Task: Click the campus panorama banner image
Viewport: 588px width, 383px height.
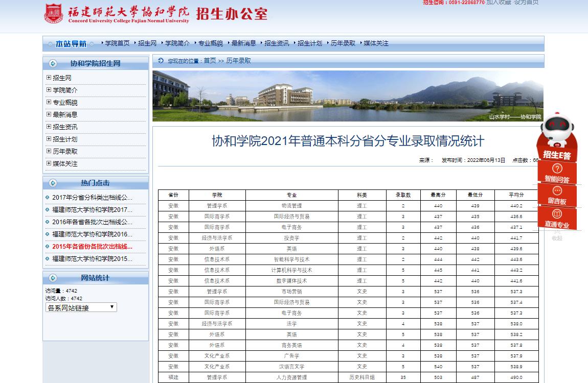Action: click(348, 96)
